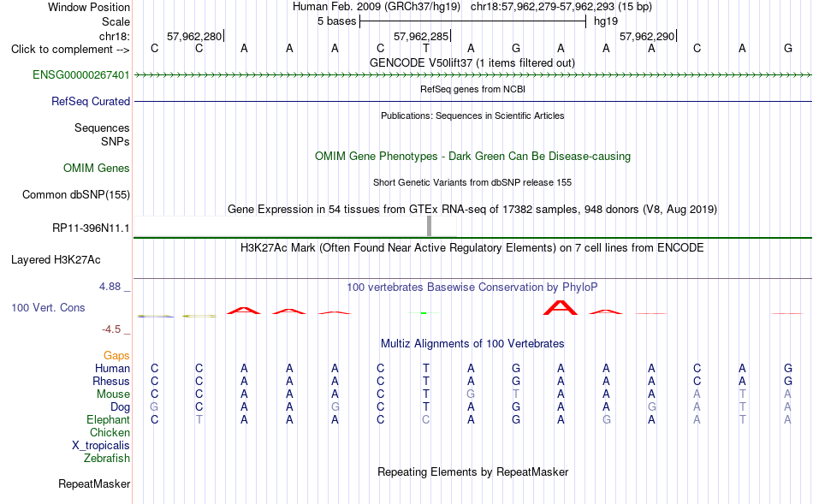Viewport: 813px width, 504px height.
Task: Click the 'Click to complement -->' label
Action: (x=70, y=50)
